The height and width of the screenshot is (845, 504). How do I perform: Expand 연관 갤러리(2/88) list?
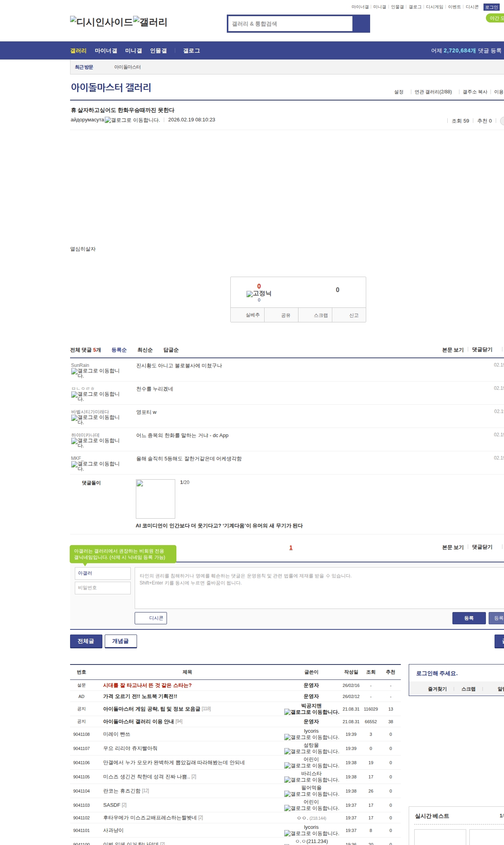[x=433, y=92]
